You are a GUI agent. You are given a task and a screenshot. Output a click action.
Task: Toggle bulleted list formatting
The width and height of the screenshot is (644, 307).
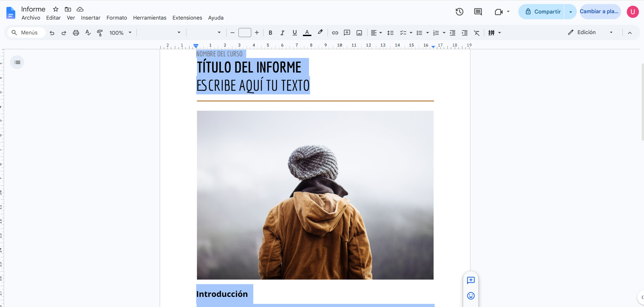click(x=419, y=33)
